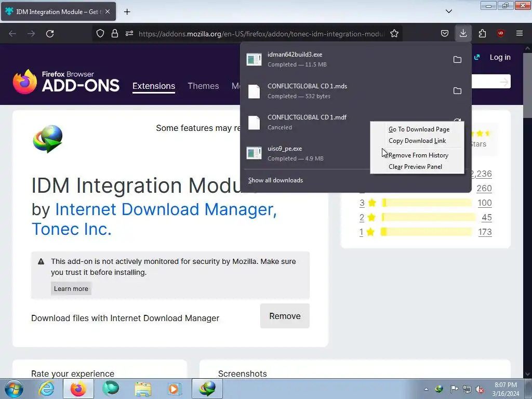Screen dimensions: 532x399
Task: Filter reviews by 2 star rating
Action: coord(367,218)
